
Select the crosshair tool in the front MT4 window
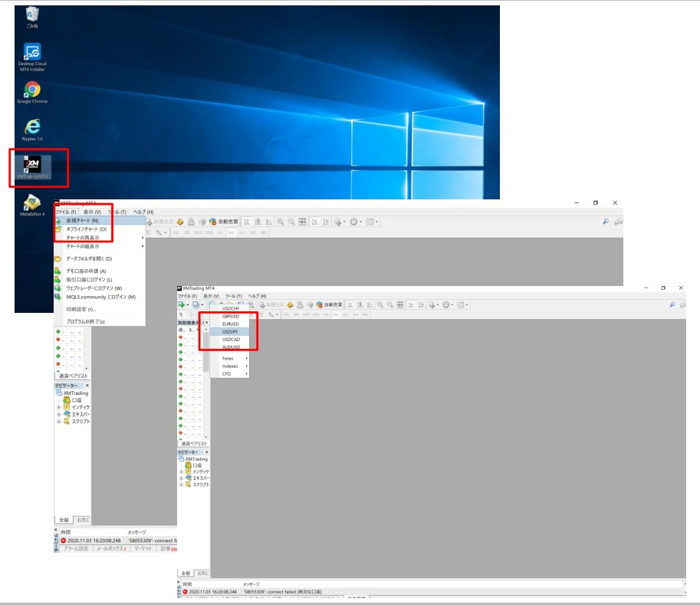(191, 315)
